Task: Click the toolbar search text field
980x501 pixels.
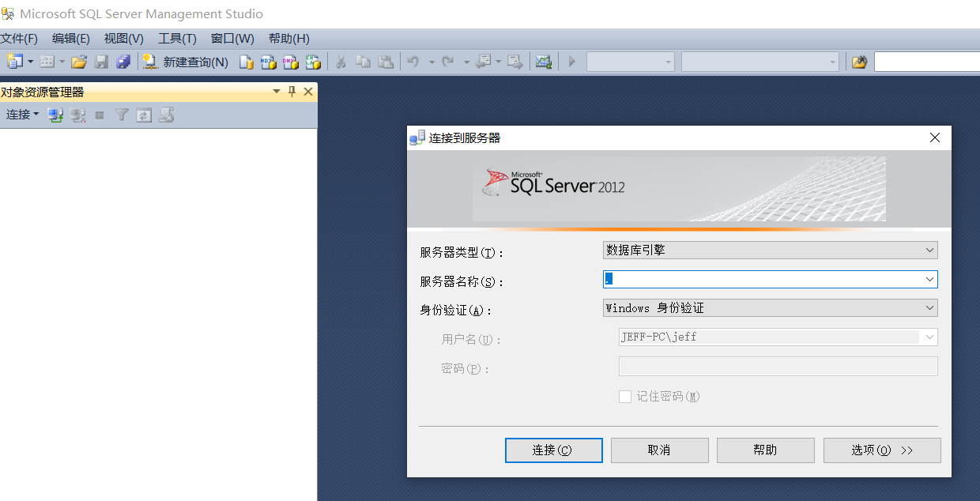Action: coord(927,62)
